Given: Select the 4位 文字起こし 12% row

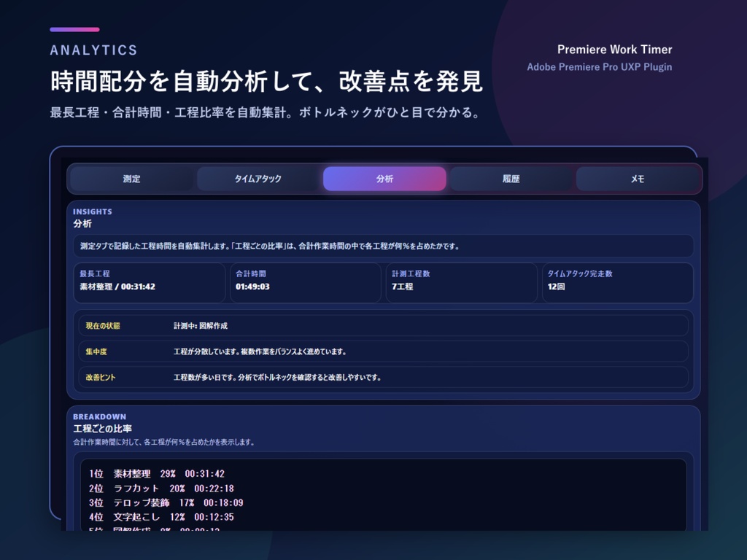Looking at the screenshot, I should [x=161, y=517].
